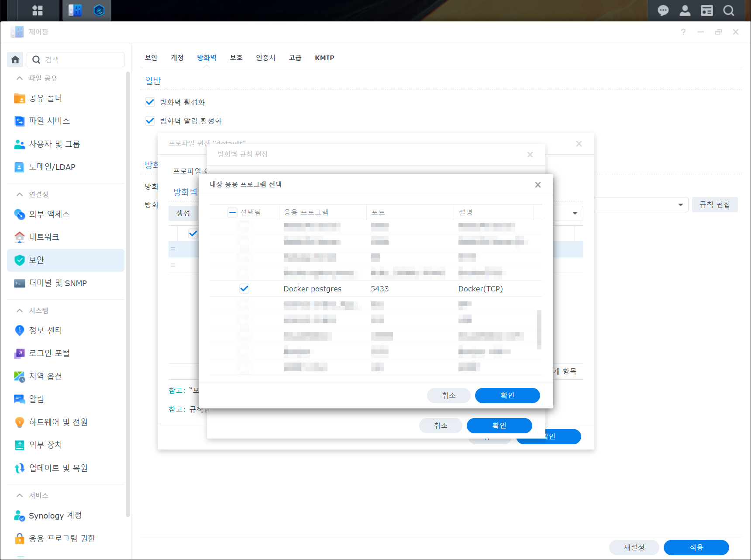
Task: Toggle the rule checkbox in profile editor
Action: pyautogui.click(x=193, y=233)
